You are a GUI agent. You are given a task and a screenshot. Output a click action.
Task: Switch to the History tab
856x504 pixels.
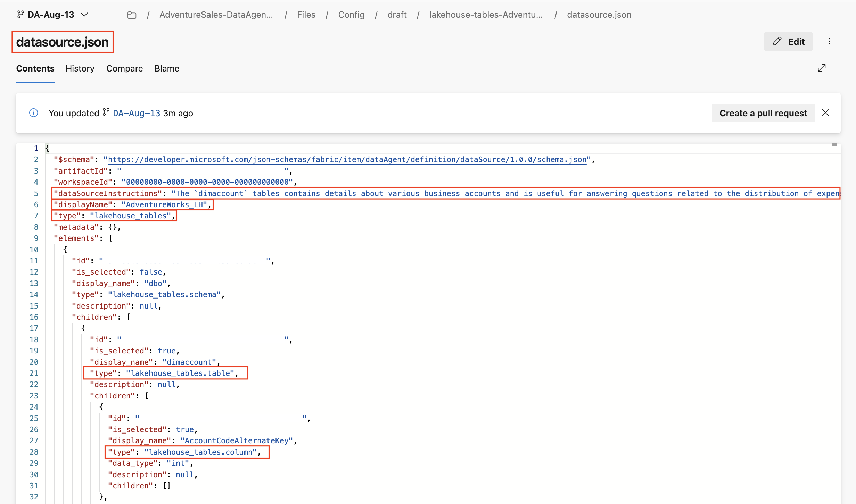coord(80,68)
